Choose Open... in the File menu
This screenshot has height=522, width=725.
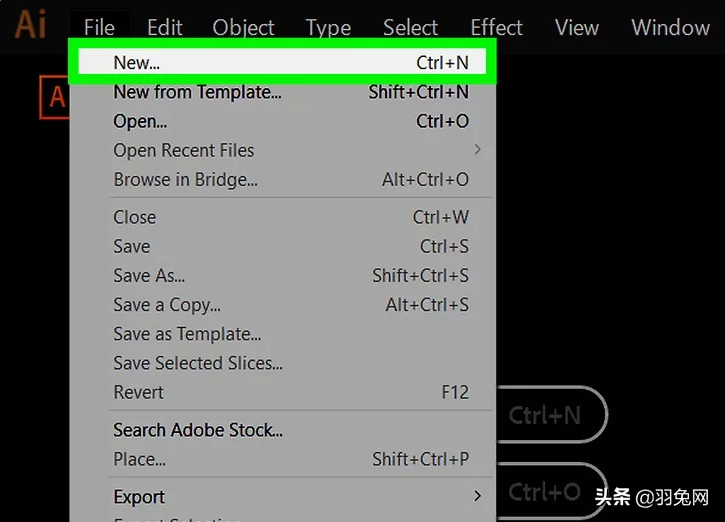point(282,121)
